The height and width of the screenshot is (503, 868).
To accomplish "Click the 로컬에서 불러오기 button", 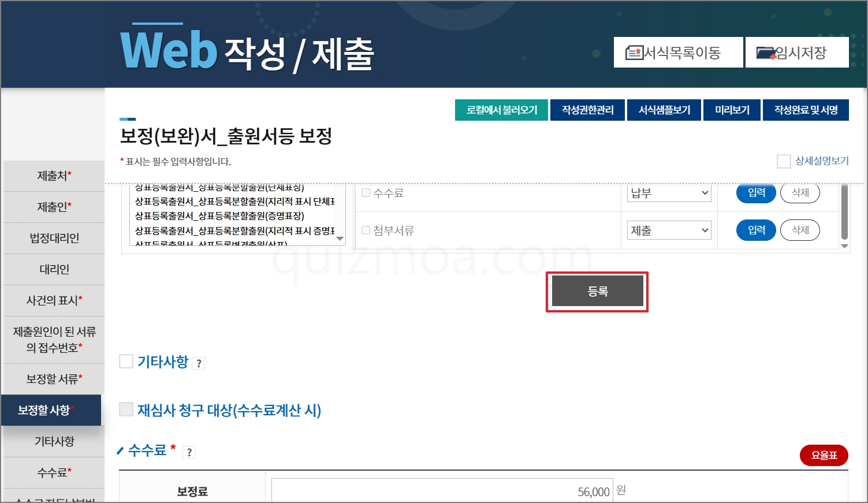I will (501, 110).
